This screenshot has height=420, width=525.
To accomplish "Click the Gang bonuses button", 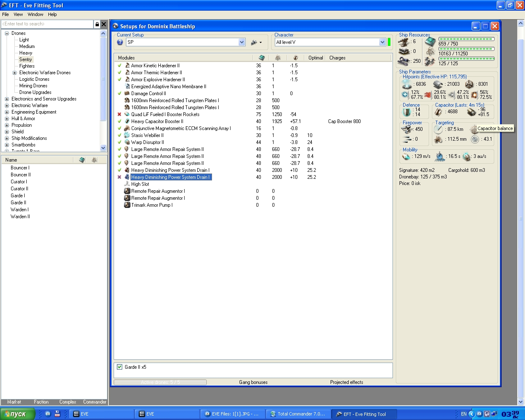I will pos(253,382).
